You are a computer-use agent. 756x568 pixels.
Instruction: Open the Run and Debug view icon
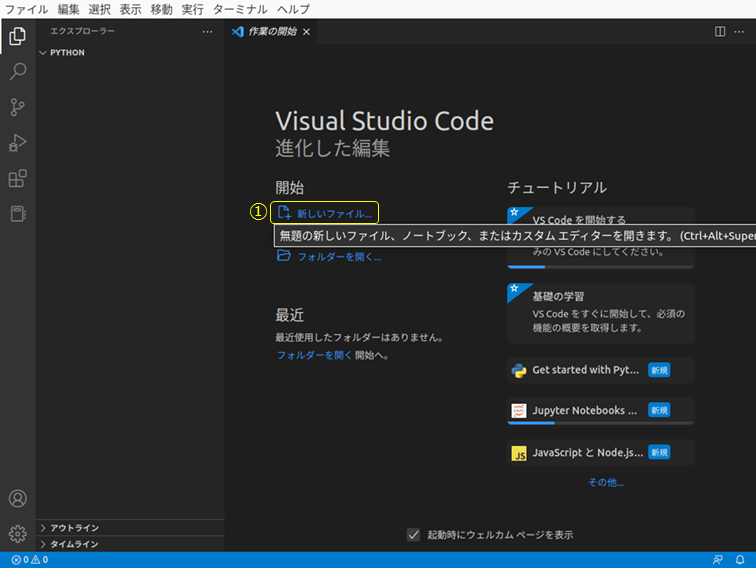pos(17,143)
